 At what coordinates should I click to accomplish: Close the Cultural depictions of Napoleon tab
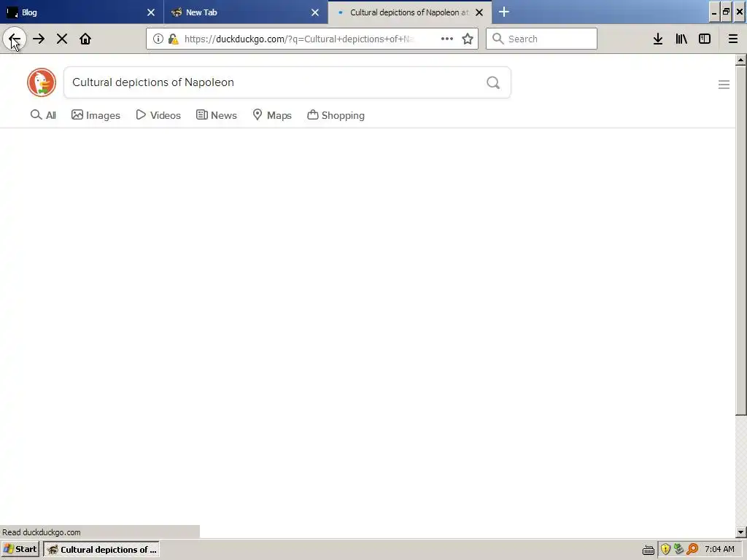480,12
